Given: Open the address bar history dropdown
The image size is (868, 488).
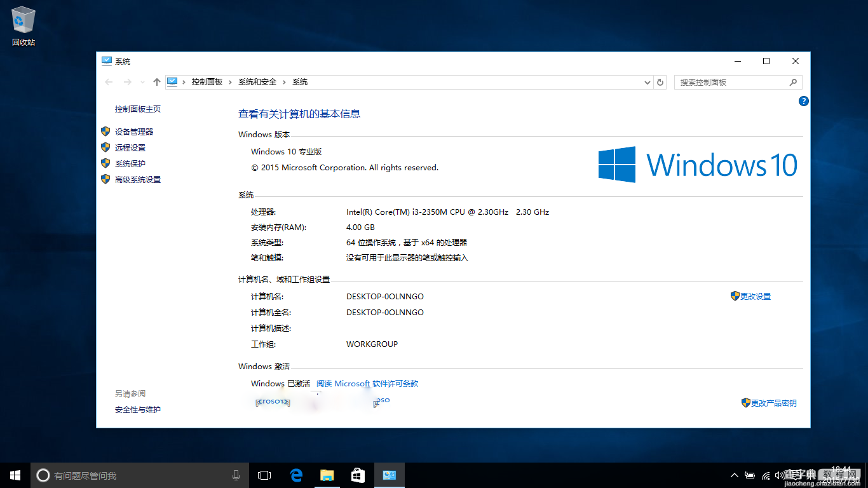Looking at the screenshot, I should (x=648, y=83).
